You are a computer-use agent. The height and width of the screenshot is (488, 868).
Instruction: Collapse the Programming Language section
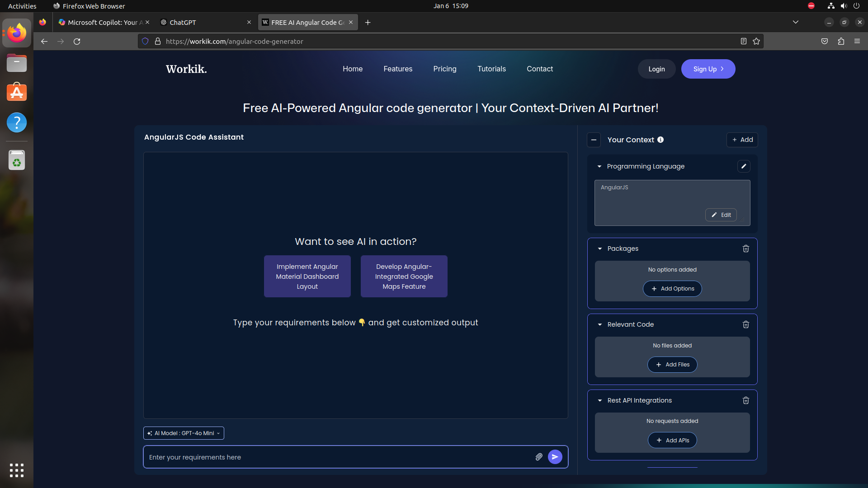coord(599,166)
